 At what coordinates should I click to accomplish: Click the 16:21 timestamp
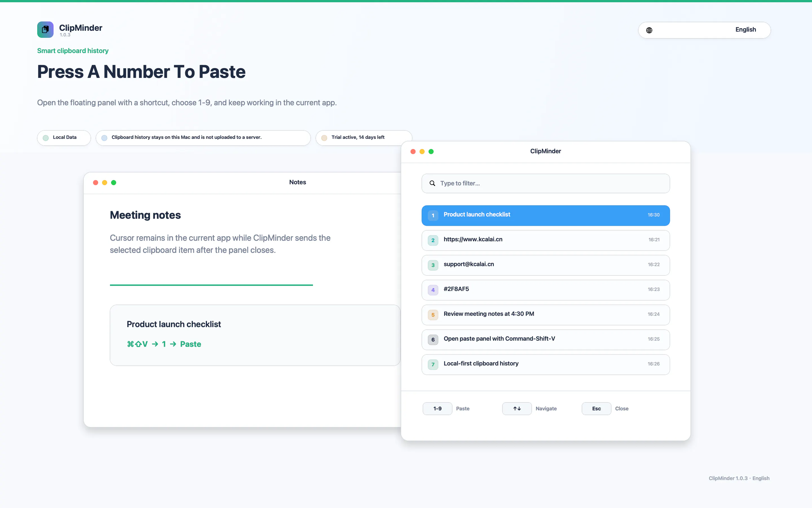point(654,240)
